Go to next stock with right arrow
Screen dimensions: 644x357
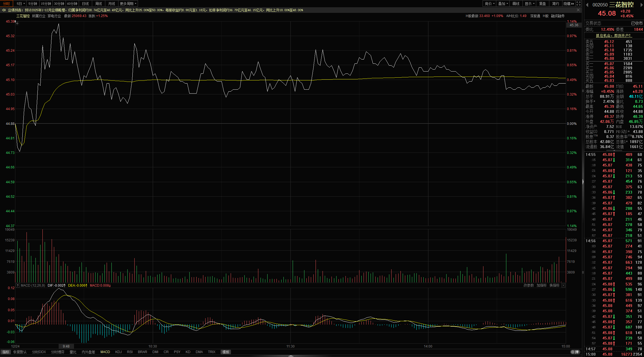click(641, 5)
